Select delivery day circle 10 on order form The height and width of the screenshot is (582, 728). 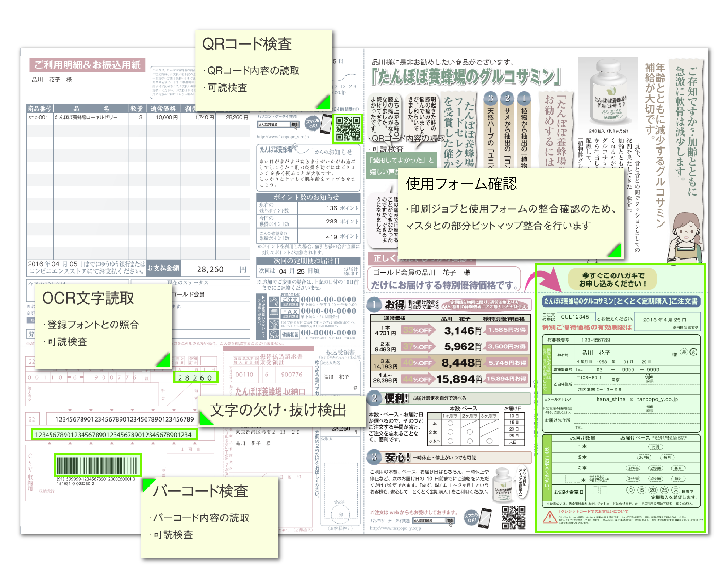[630, 490]
